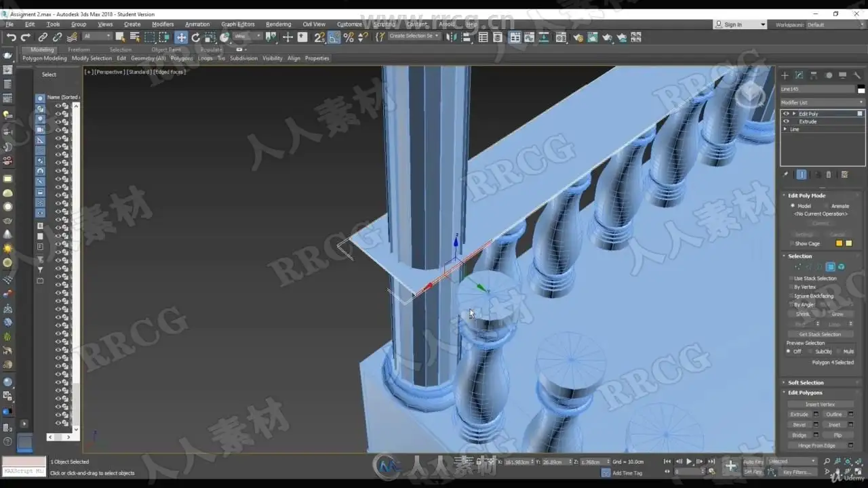
Task: Click Get Stack Selection button
Action: (x=820, y=334)
